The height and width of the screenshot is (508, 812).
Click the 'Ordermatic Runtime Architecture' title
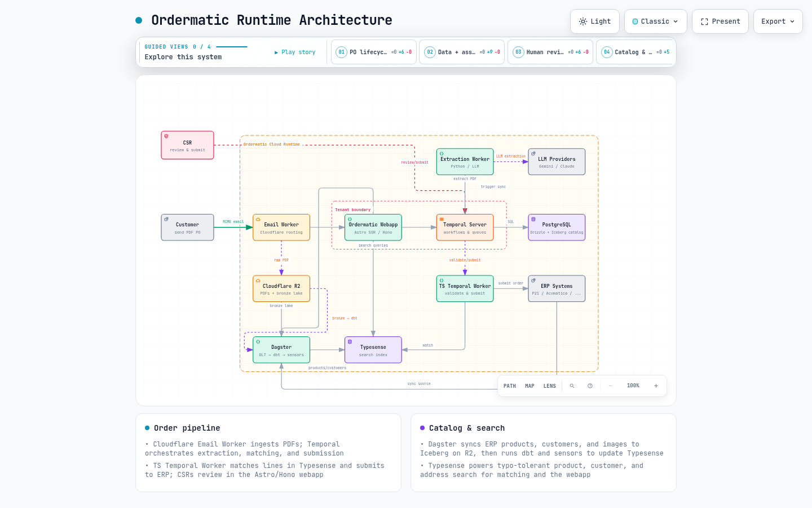coord(272,20)
